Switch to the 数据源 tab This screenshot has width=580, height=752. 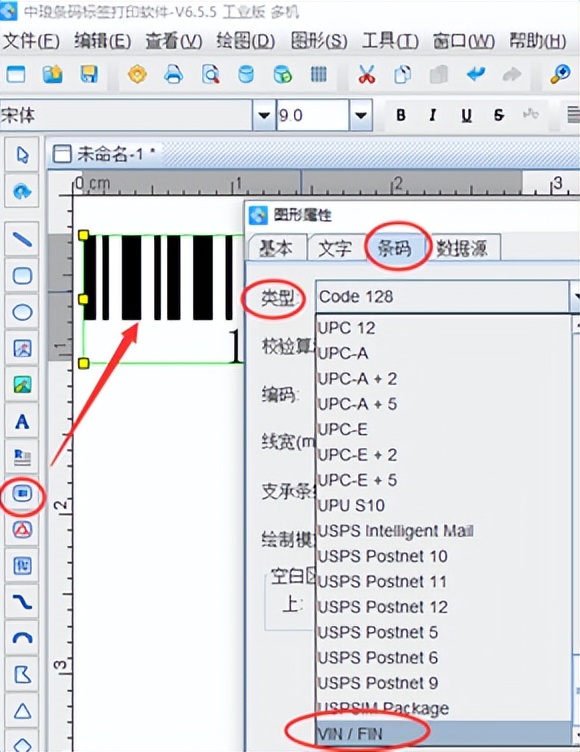[x=463, y=248]
